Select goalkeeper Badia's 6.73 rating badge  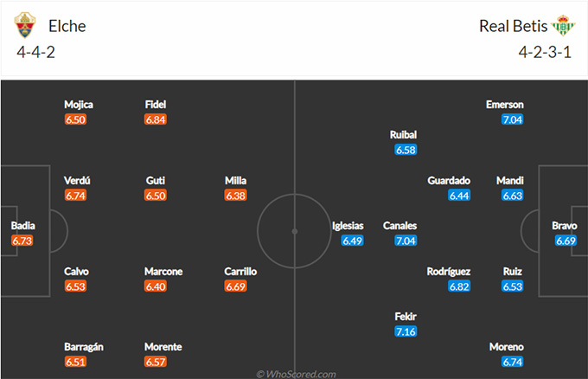click(22, 241)
